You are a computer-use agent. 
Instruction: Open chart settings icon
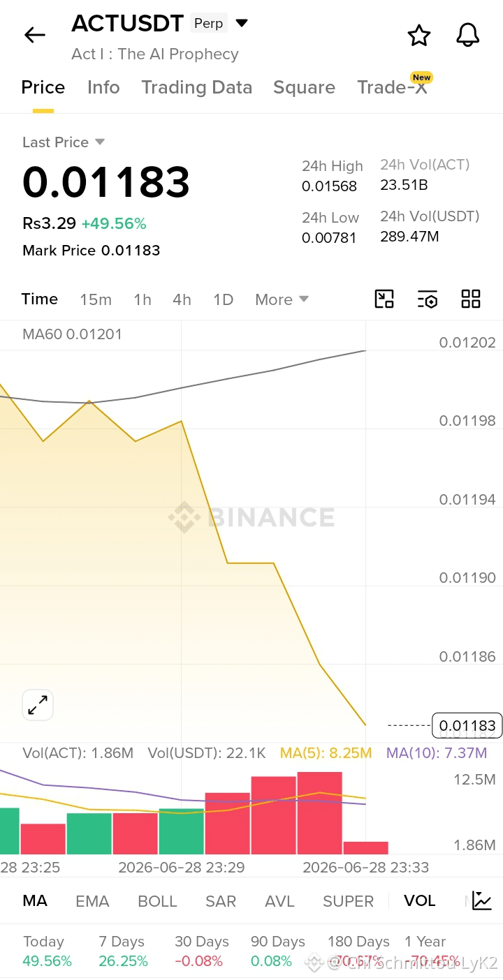coord(428,299)
